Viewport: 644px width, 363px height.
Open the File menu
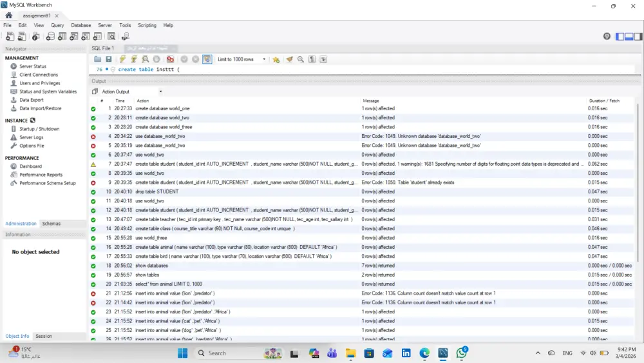[x=7, y=25]
